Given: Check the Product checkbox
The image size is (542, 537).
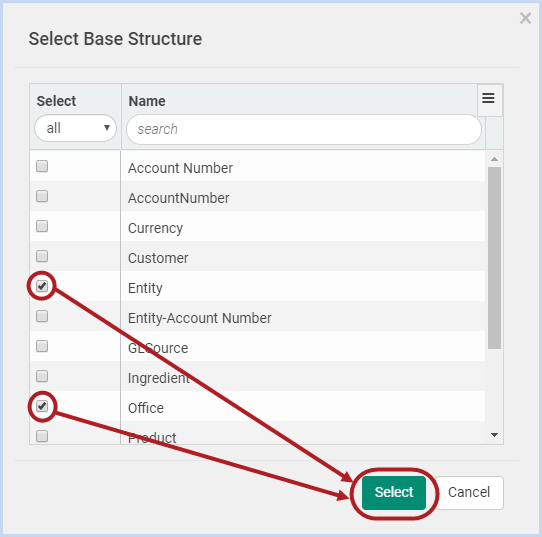Looking at the screenshot, I should [42, 436].
